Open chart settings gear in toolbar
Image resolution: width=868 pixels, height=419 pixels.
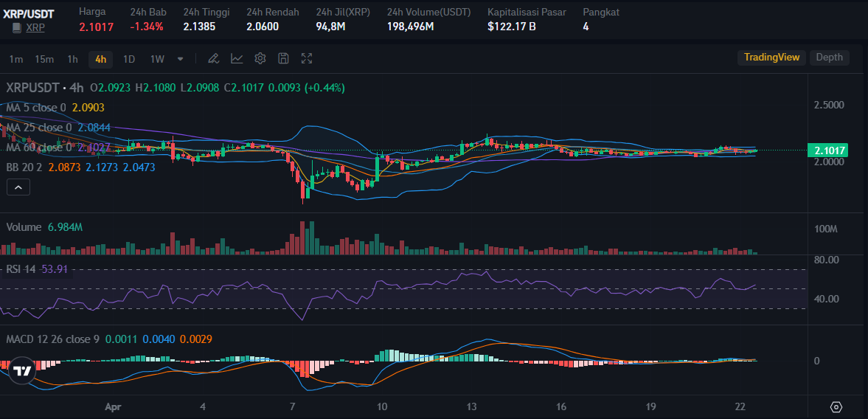(x=260, y=58)
